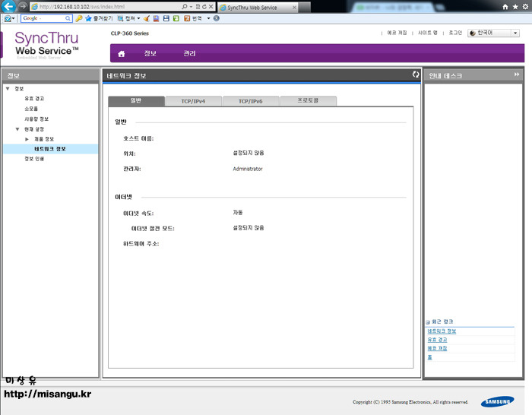The height and width of the screenshot is (415, 532).
Task: Open the Eco save recent link in help panel
Action: click(x=437, y=348)
